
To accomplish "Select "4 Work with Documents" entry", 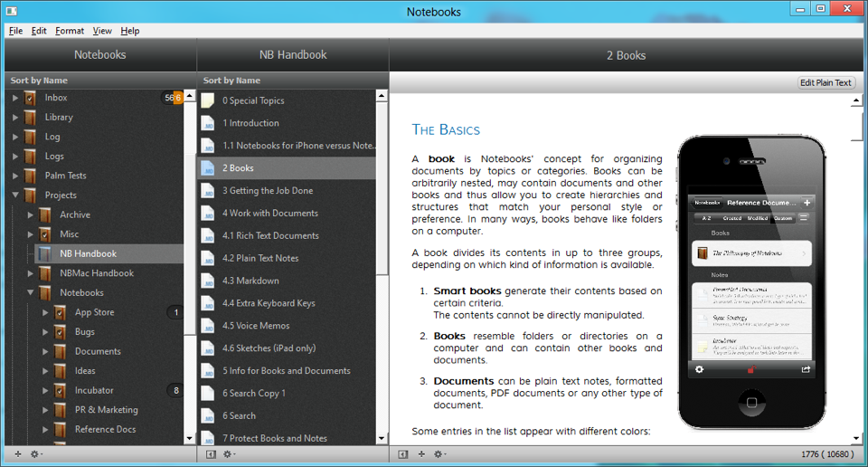I will 287,214.
